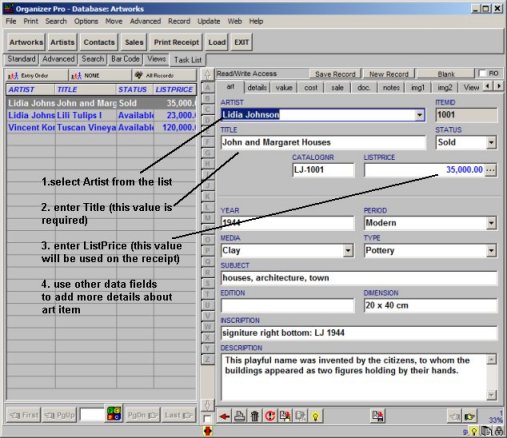Click the Entry Order sort icon button

tap(36, 76)
